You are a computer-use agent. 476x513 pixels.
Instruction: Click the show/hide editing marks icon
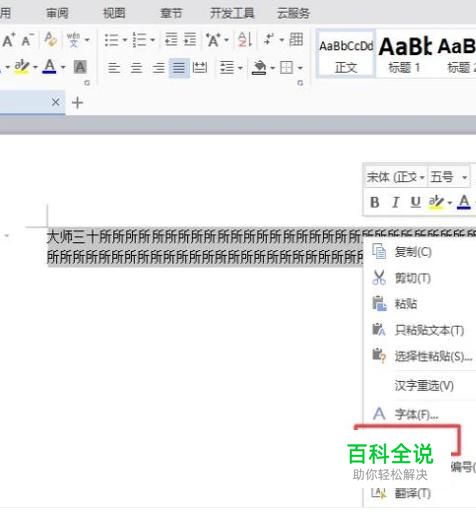point(269,39)
